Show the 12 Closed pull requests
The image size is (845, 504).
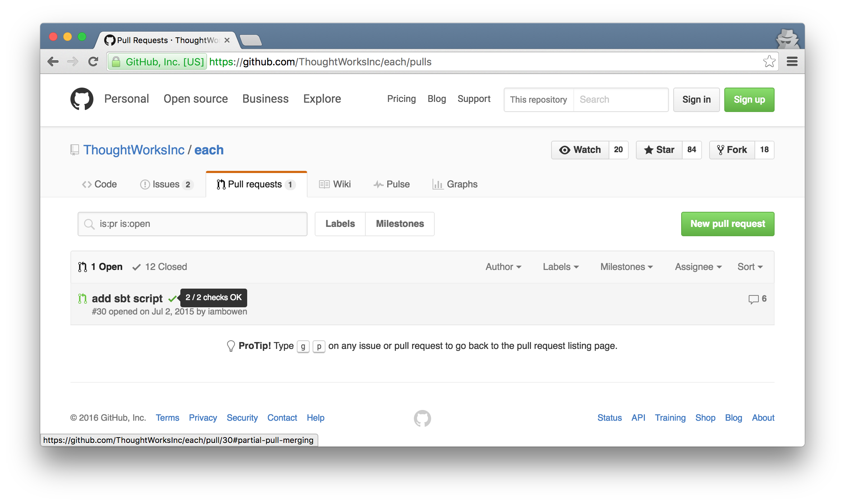[x=160, y=267]
